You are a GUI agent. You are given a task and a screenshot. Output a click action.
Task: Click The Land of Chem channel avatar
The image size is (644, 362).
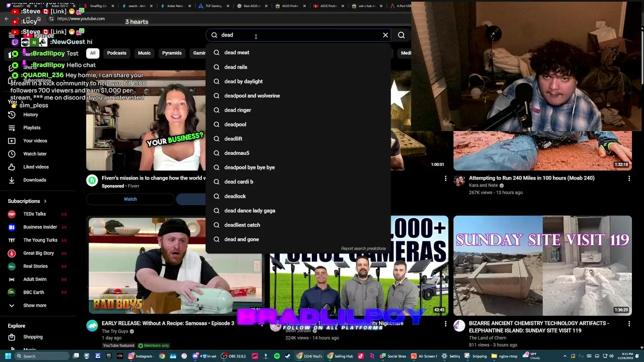pyautogui.click(x=459, y=326)
